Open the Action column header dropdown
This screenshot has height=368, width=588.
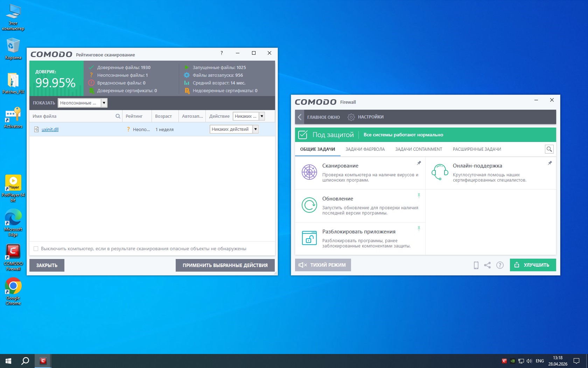coord(262,116)
